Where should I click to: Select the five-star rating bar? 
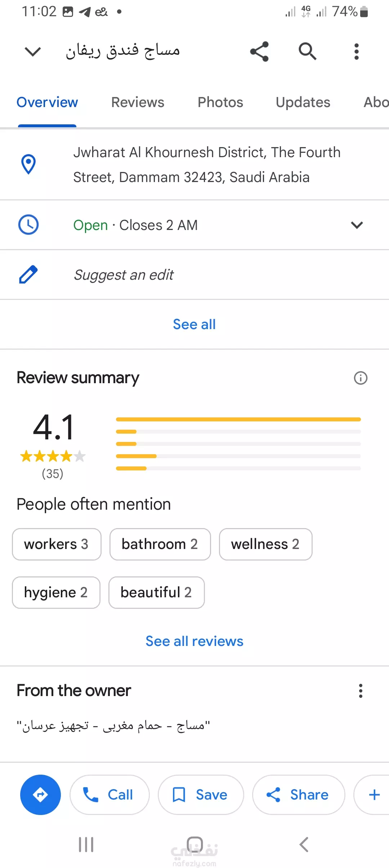(x=238, y=419)
